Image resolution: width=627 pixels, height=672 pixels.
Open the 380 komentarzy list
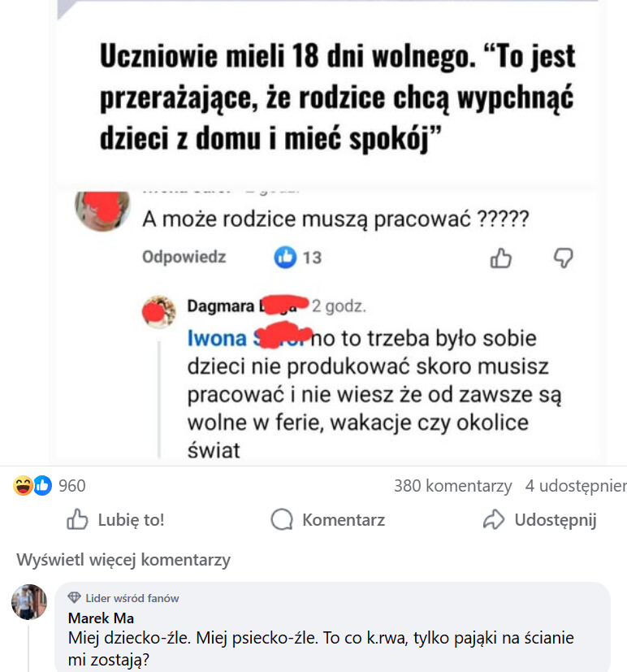pos(452,486)
